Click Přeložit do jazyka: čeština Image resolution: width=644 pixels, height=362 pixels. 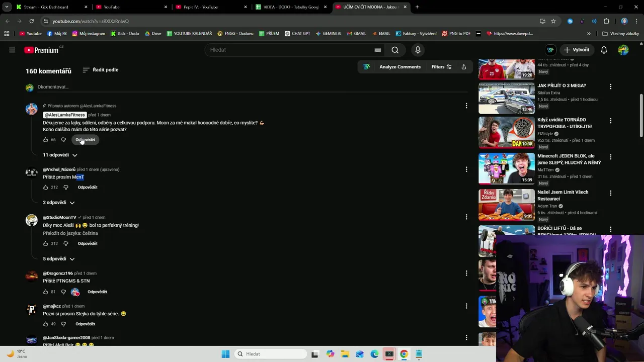(x=70, y=233)
